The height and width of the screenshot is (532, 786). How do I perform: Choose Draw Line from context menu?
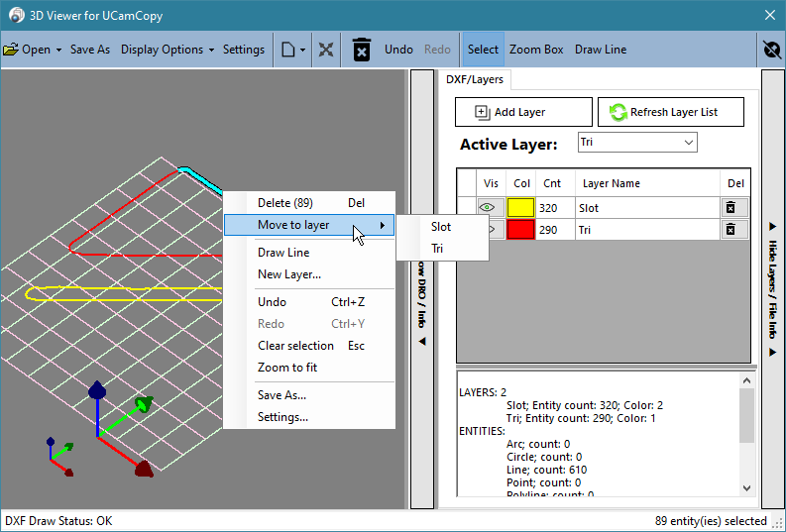309,253
